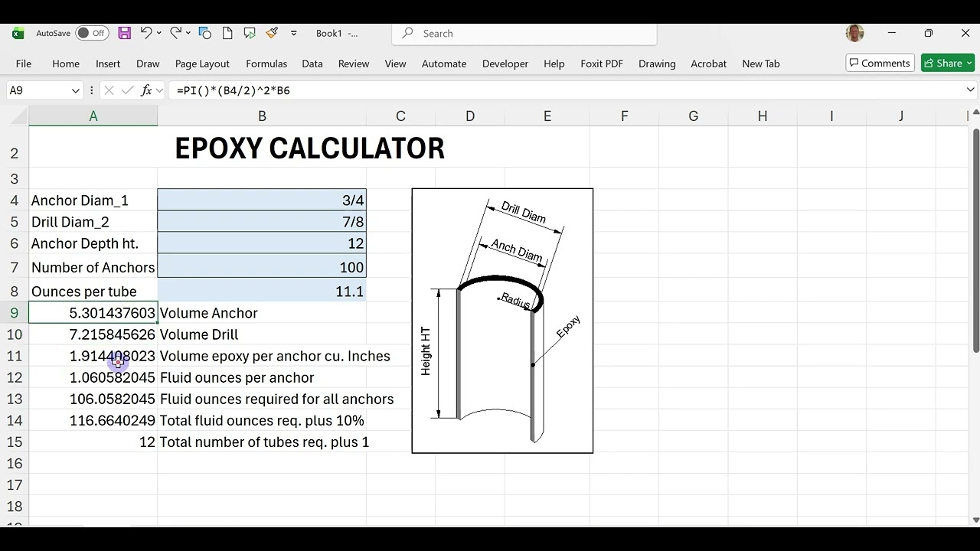The image size is (980, 551).
Task: Open the File menu
Action: [24, 64]
